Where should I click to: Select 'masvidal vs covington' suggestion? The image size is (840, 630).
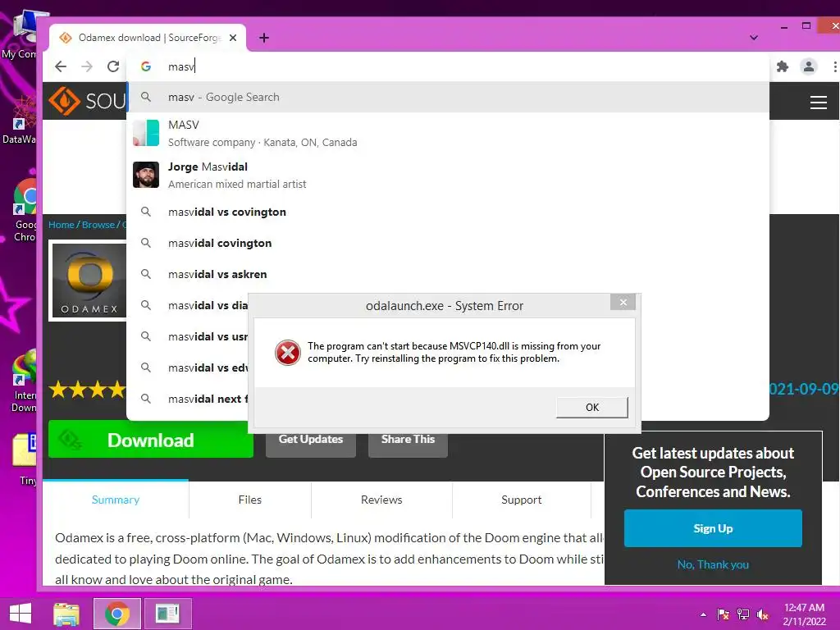coord(448,212)
